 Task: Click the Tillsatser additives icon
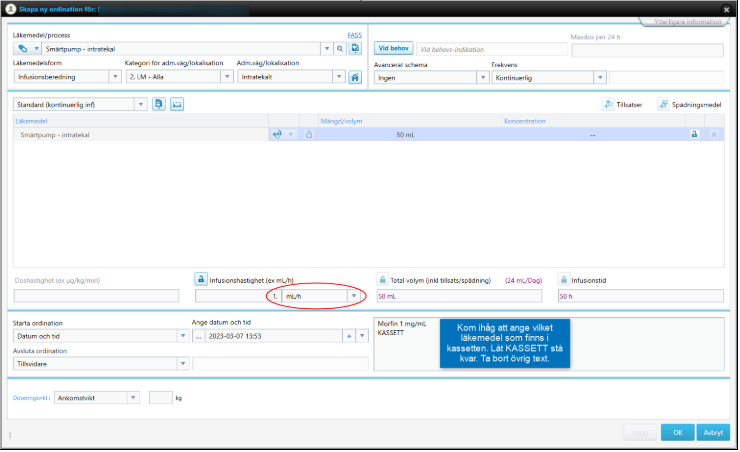click(609, 104)
